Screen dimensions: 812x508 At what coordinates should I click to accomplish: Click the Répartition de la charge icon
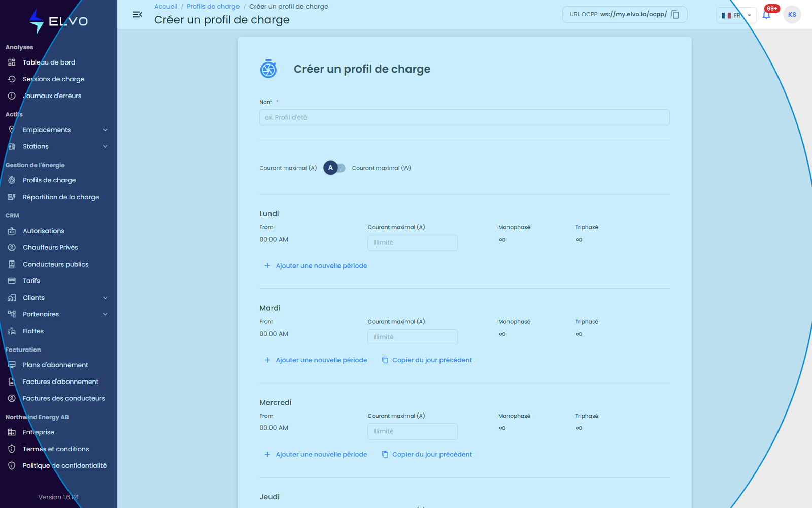pos(12,197)
